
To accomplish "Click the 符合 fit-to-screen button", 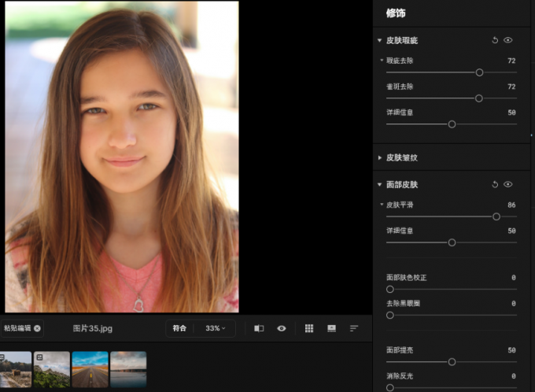I will (179, 328).
